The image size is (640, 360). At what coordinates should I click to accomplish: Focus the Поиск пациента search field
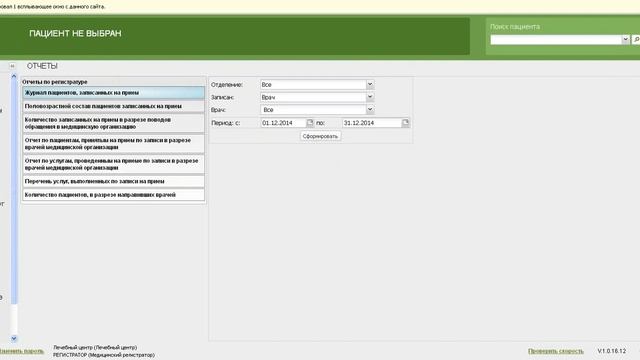pyautogui.click(x=556, y=40)
